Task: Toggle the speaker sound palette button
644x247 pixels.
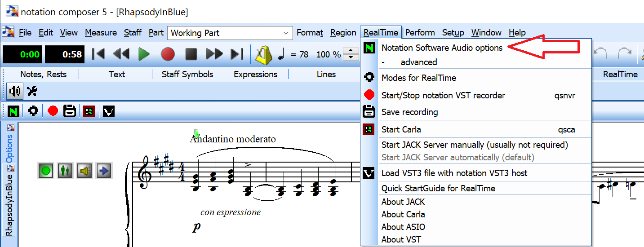Action: [x=15, y=92]
